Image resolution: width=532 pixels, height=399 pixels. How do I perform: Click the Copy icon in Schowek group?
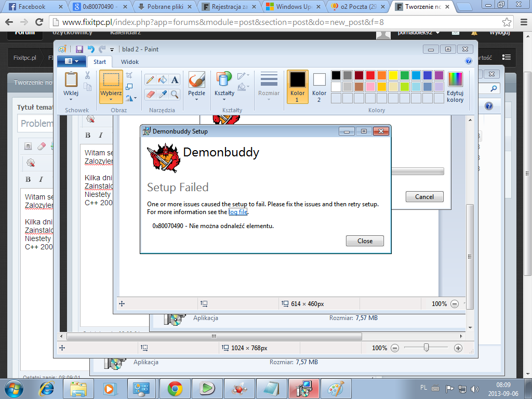pyautogui.click(x=87, y=87)
